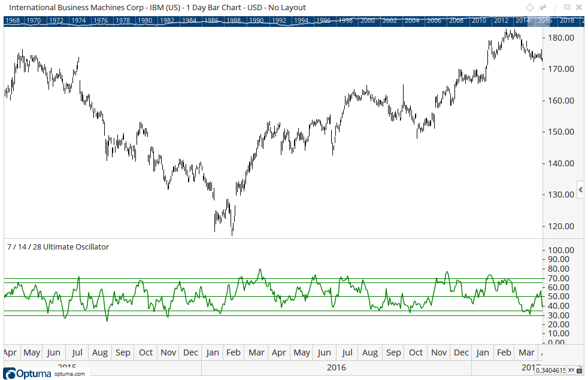The image size is (588, 380).
Task: Open the optuma.com link
Action: tap(69, 374)
